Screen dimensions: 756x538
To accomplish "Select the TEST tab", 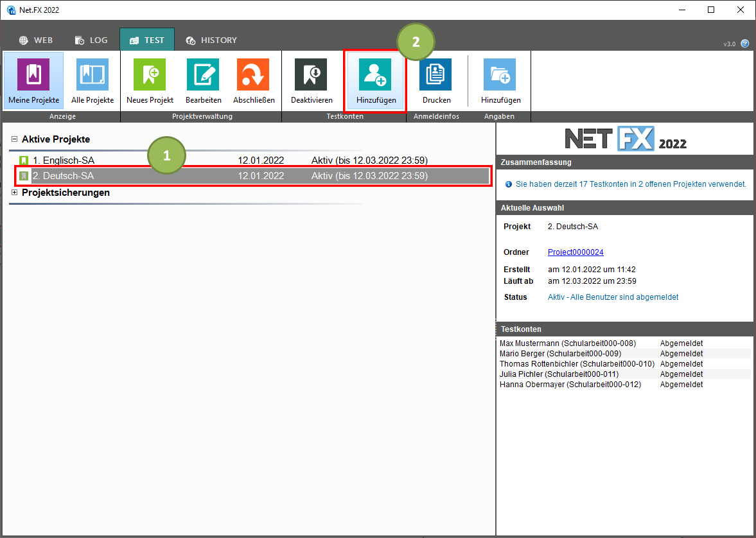I will [x=147, y=40].
